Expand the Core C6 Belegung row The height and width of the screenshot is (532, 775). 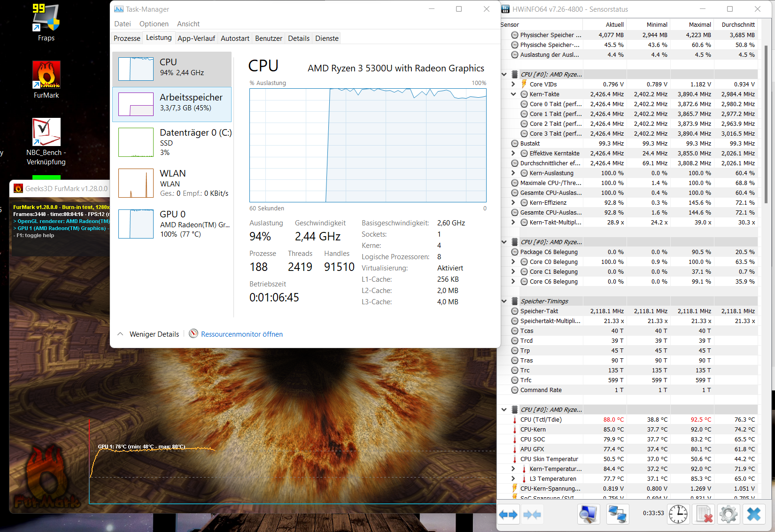pyautogui.click(x=513, y=281)
